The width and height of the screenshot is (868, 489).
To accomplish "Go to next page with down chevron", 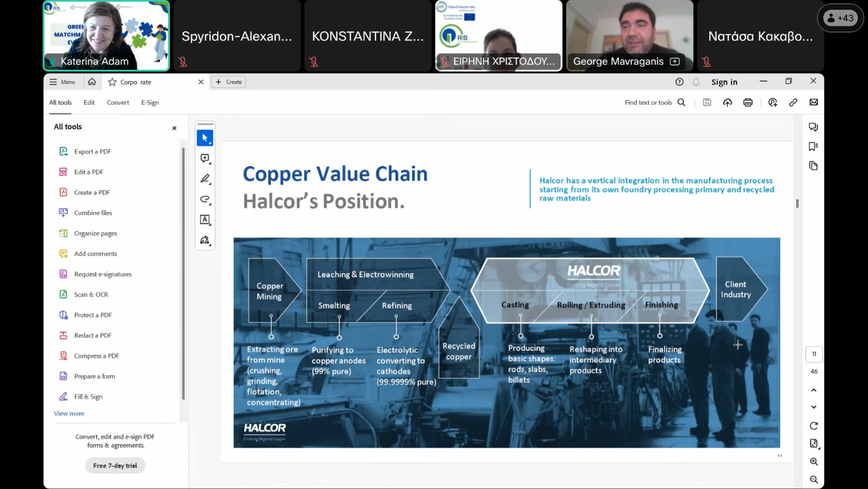I will click(813, 407).
